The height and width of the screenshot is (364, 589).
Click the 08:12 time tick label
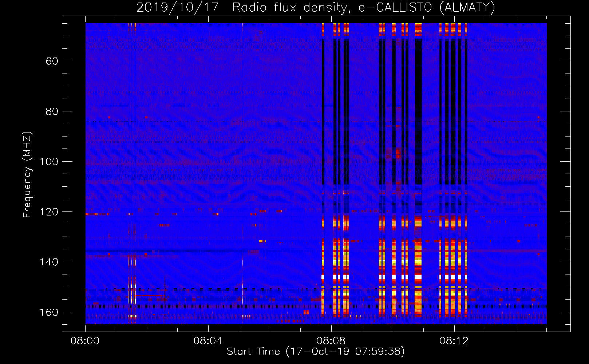coord(454,341)
